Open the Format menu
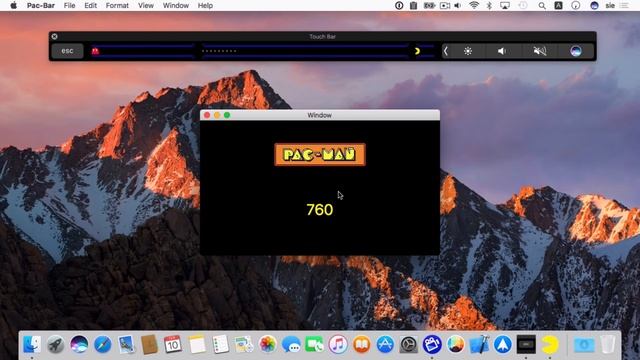 [117, 5]
